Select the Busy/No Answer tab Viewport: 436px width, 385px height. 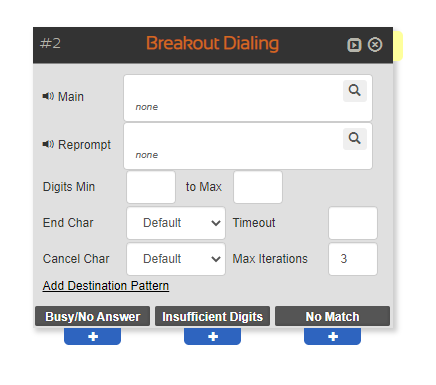coord(92,316)
